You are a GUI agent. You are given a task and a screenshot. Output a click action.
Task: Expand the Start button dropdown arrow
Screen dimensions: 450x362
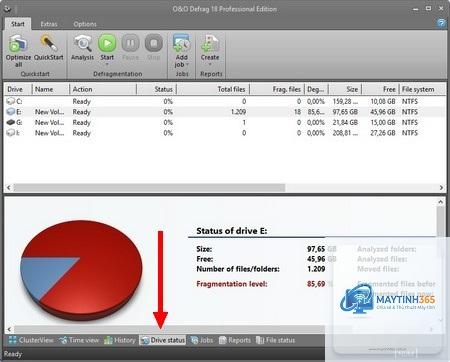(107, 64)
